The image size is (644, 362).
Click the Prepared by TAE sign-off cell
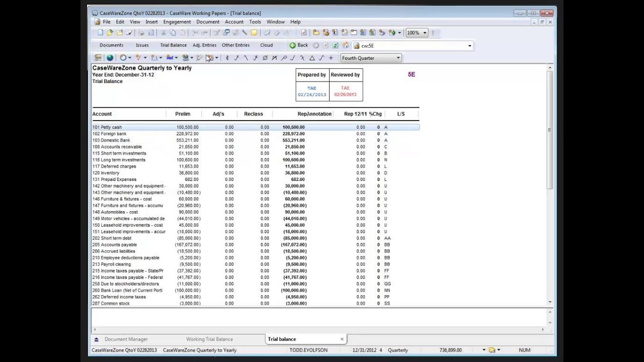point(312,91)
